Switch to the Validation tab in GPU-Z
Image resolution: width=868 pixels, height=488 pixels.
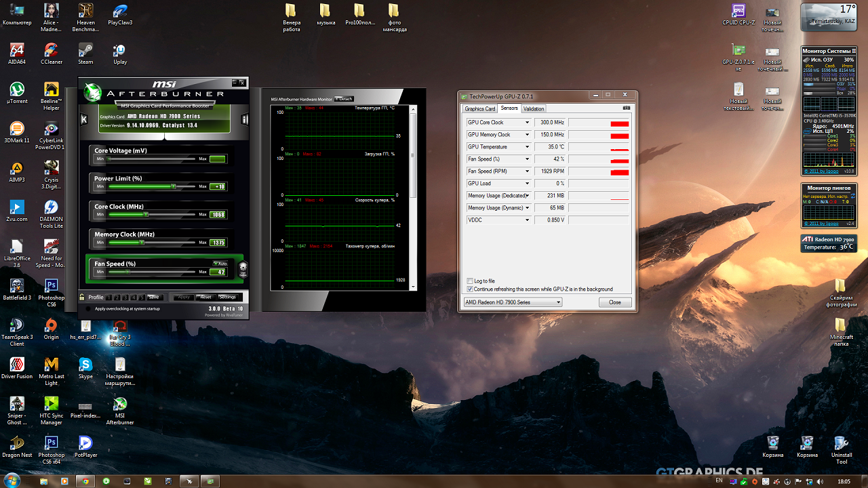pos(534,108)
